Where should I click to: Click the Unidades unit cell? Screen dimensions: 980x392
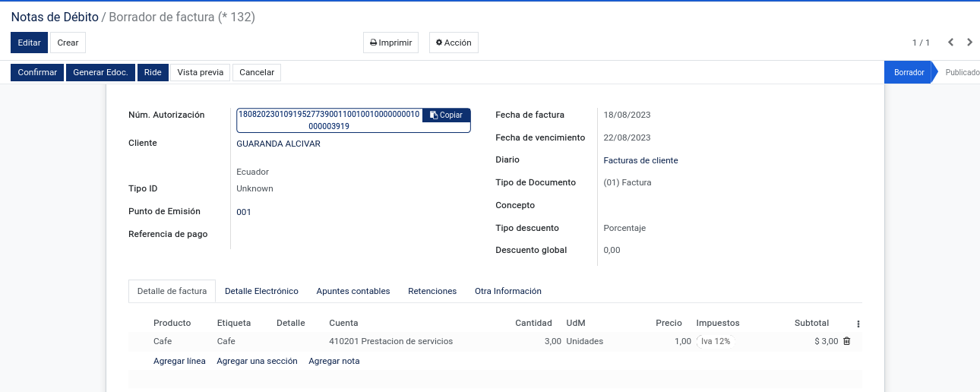[585, 341]
